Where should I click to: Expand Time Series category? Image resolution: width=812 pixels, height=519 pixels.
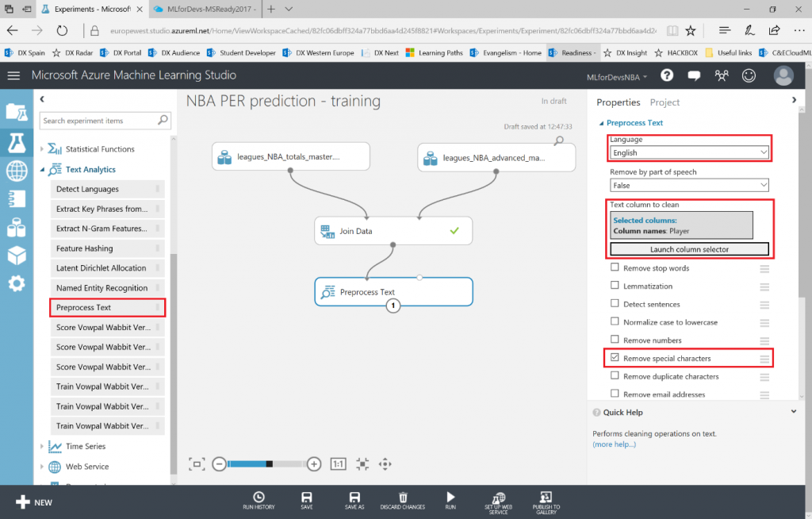tap(42, 447)
